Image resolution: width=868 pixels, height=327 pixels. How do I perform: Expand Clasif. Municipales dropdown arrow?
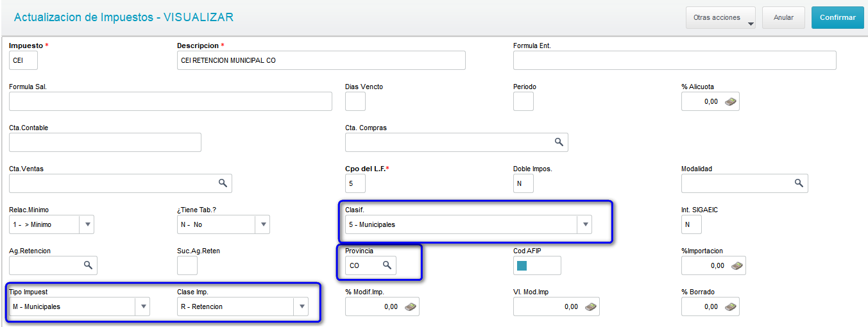coord(584,224)
